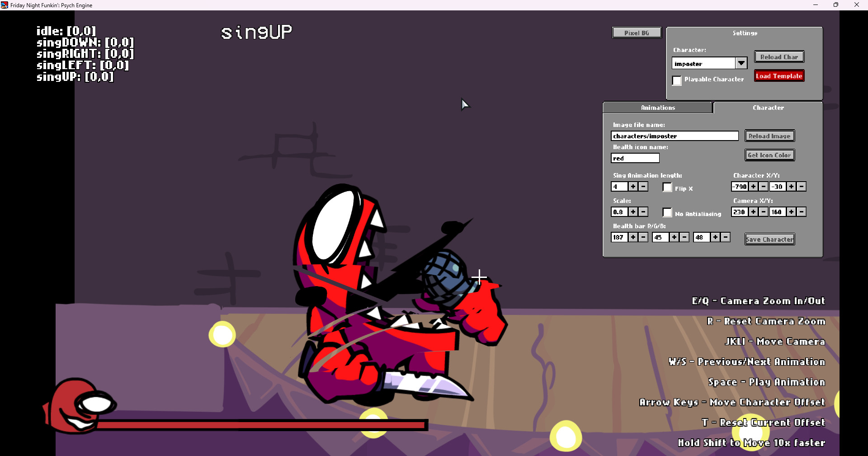This screenshot has height=456, width=868.
Task: Increase Character X offset
Action: coord(753,186)
